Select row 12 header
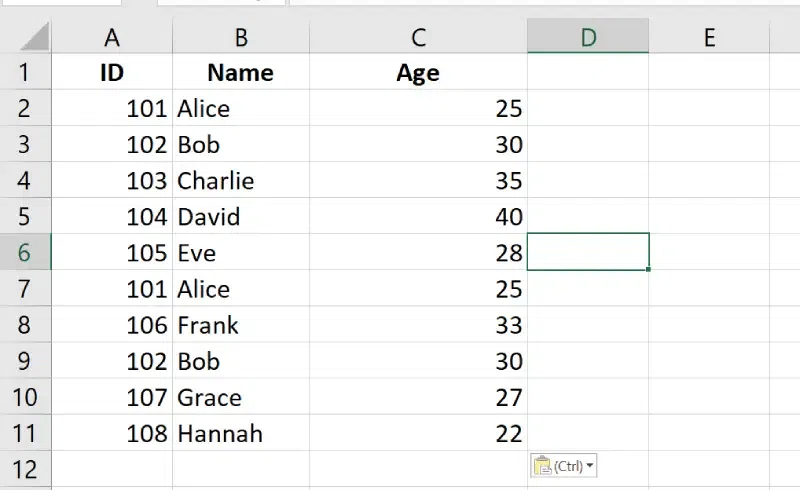This screenshot has height=490, width=800. coord(25,469)
